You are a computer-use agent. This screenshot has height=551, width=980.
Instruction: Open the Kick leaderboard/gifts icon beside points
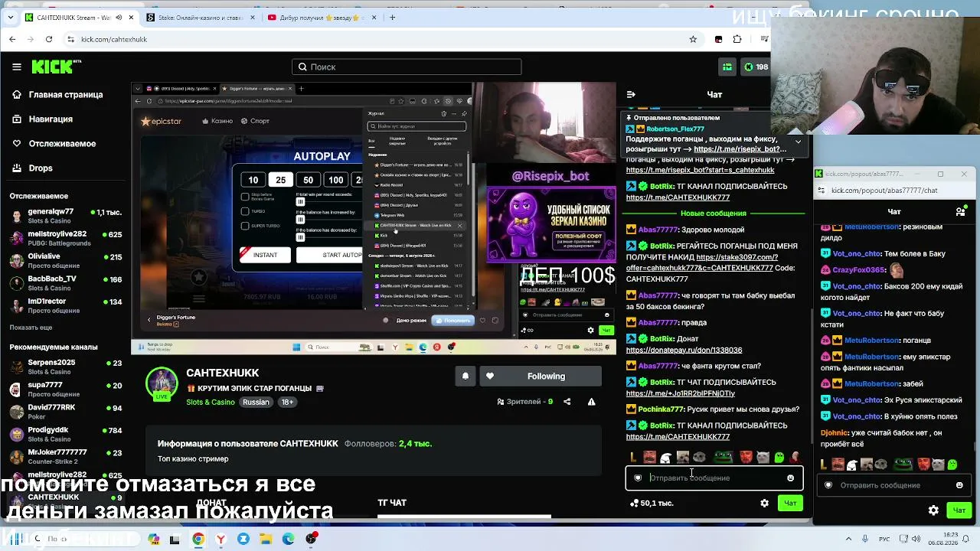(727, 67)
